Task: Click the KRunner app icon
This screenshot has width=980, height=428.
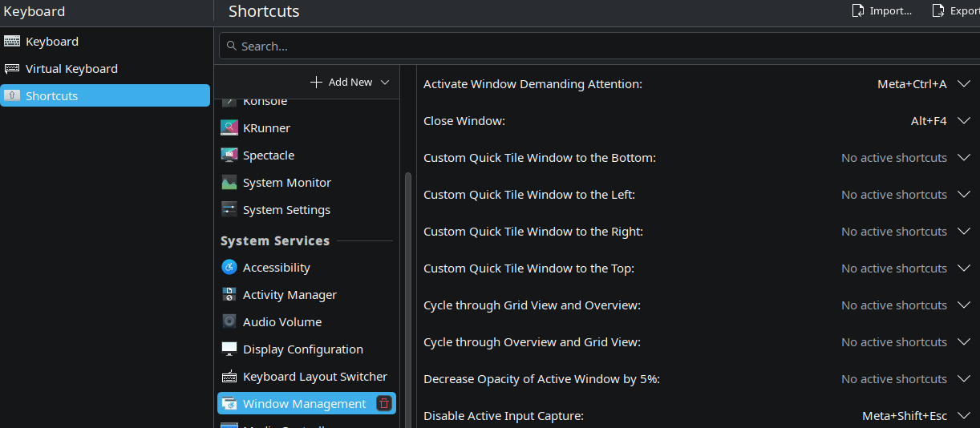Action: point(229,128)
